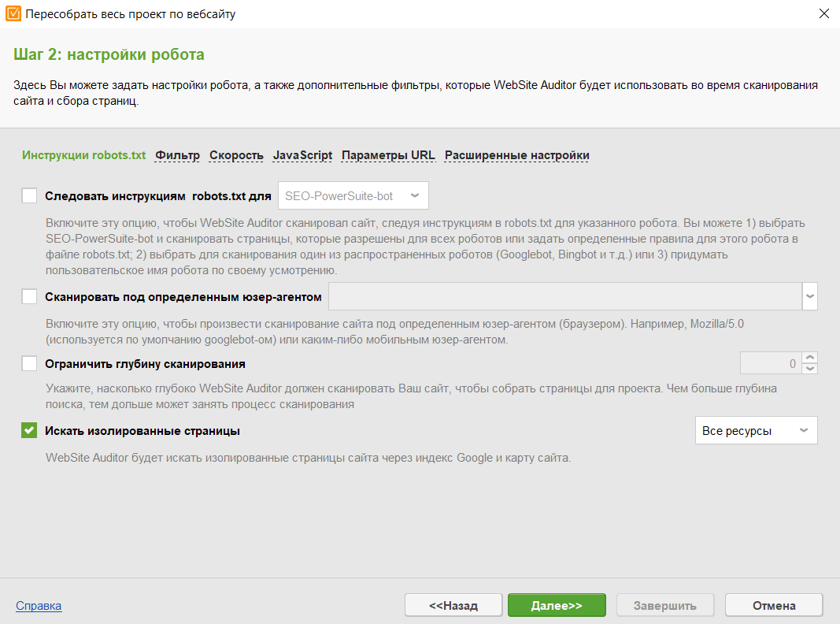Click the 'Искать изолированные страницы' label
Screen dimensions: 840x624
[142, 431]
